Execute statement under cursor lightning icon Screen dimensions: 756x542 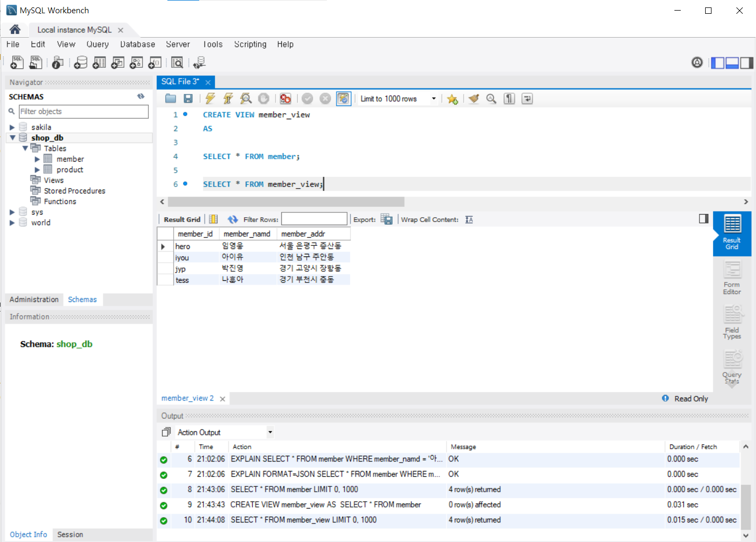(x=228, y=99)
